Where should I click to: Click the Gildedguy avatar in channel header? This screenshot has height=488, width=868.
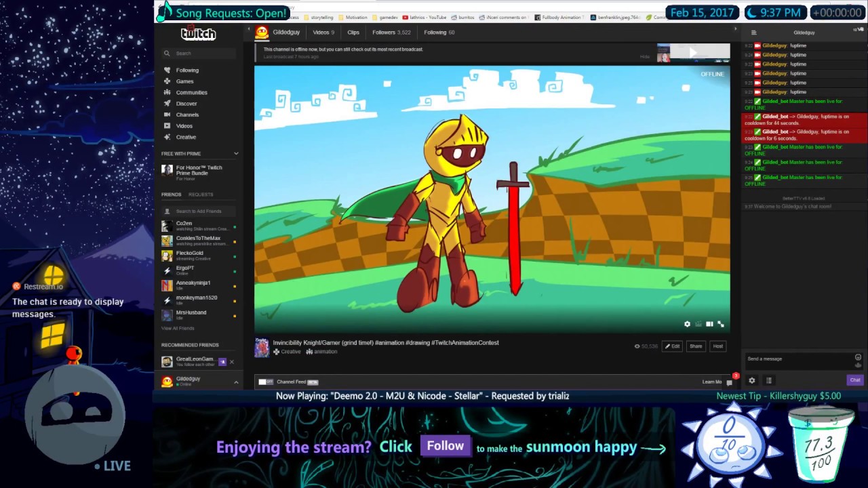262,33
